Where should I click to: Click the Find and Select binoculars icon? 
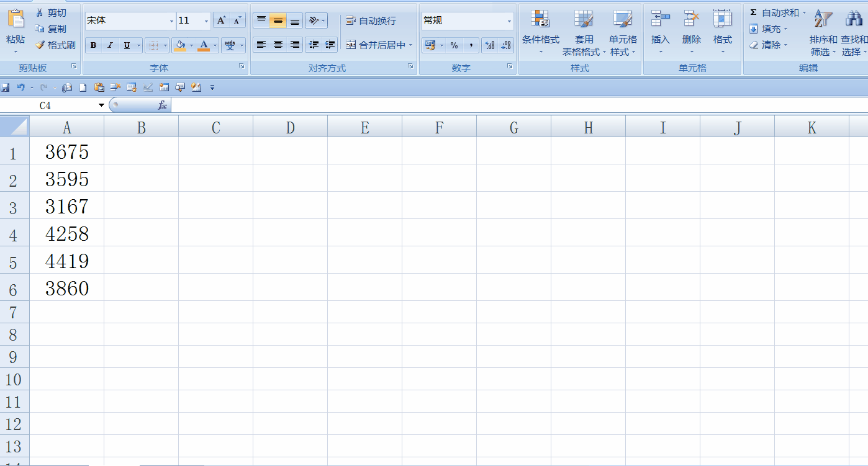coord(854,19)
